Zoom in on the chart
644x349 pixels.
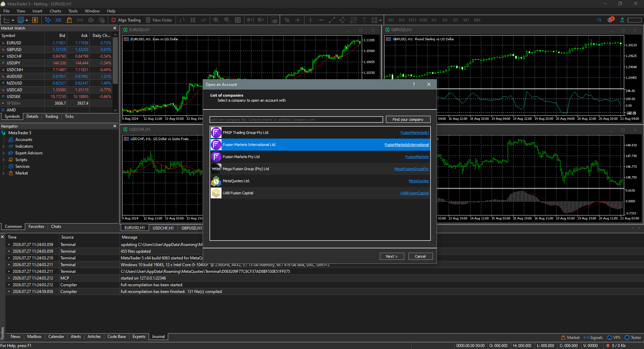click(216, 20)
